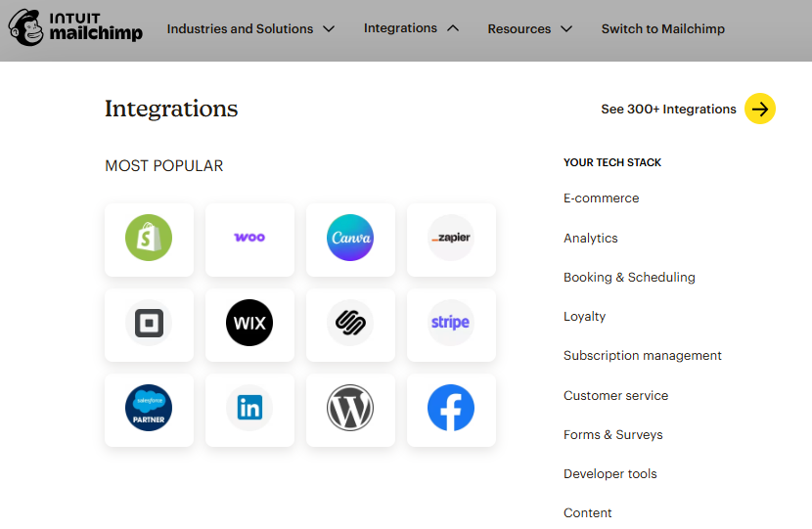Click the yellow arrow circle button
The image size is (812, 529).
pos(760,109)
